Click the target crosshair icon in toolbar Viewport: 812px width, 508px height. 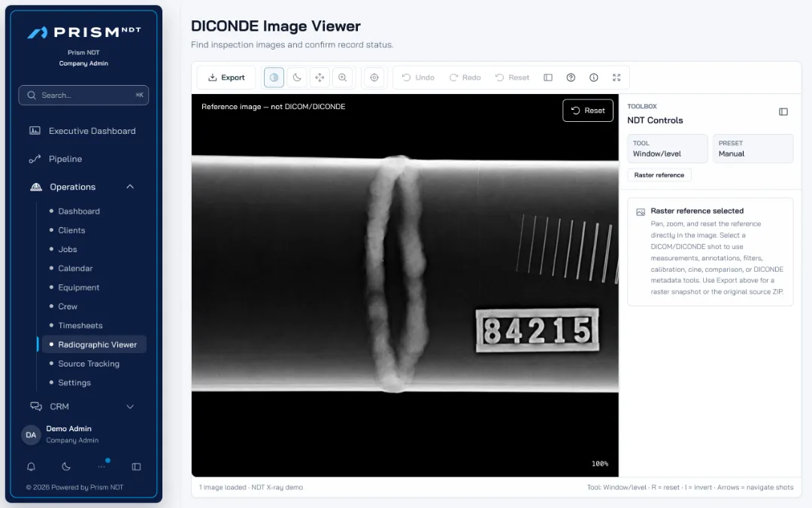click(374, 78)
